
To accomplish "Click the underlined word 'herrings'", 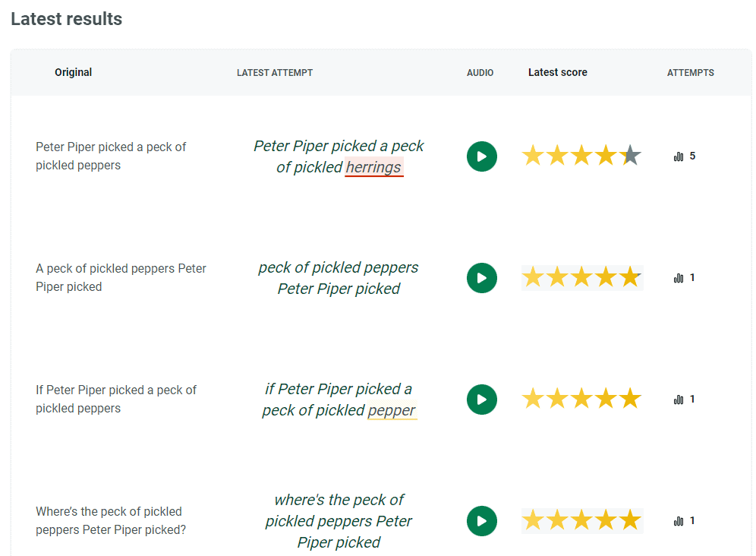I will click(373, 168).
